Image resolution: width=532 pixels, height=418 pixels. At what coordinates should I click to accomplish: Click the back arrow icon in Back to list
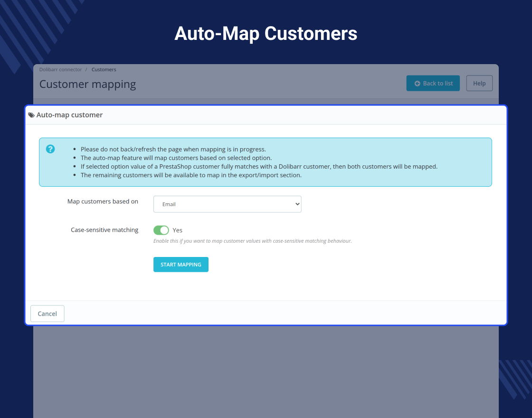[x=418, y=84]
